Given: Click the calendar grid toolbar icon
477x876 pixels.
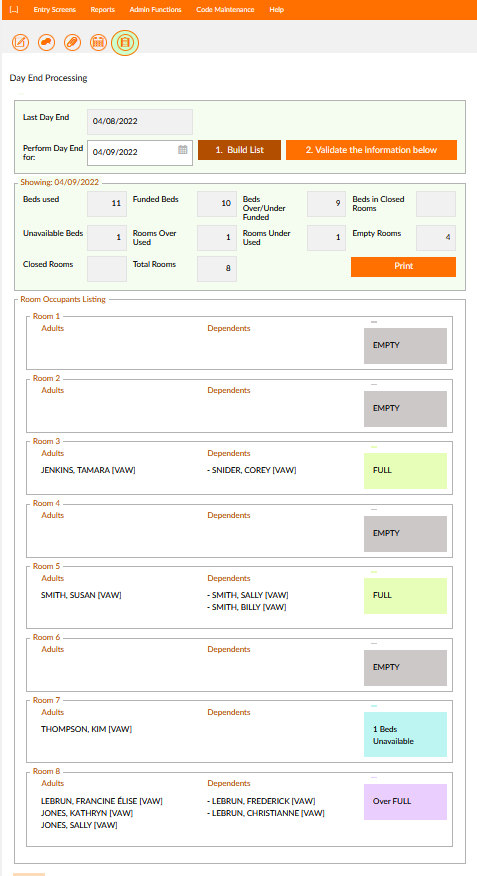Looking at the screenshot, I should click(x=98, y=42).
